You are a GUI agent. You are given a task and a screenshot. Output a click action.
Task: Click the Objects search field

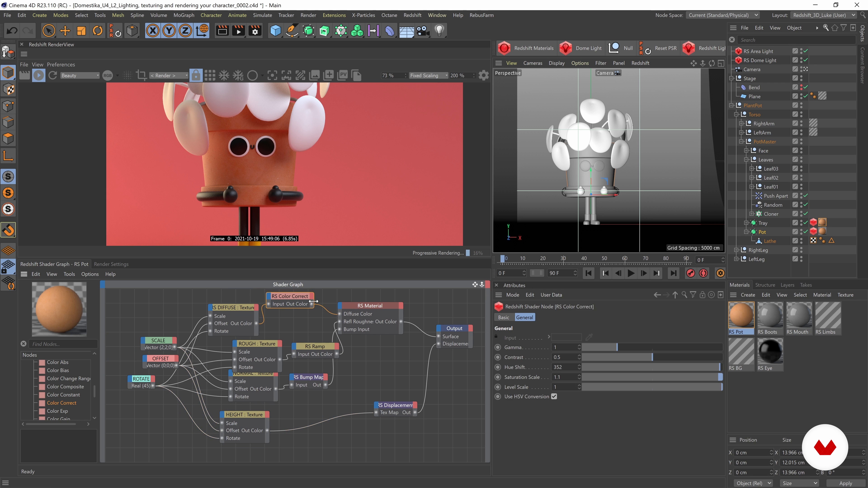[796, 40]
